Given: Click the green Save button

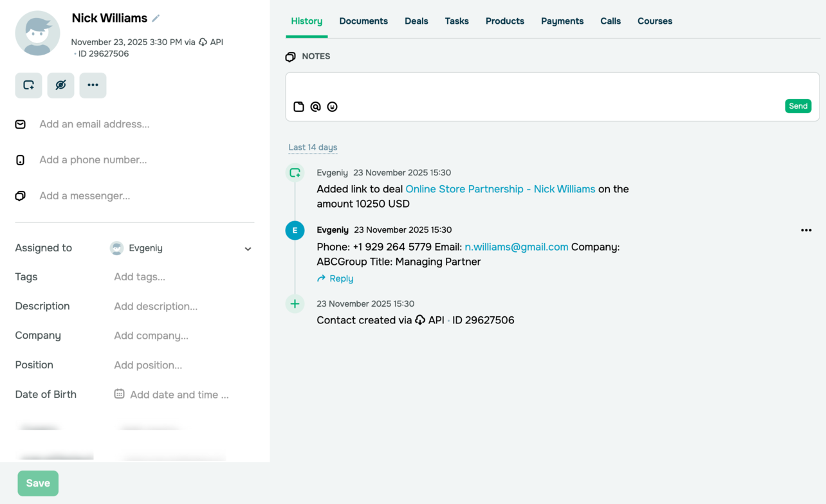Looking at the screenshot, I should pyautogui.click(x=38, y=483).
